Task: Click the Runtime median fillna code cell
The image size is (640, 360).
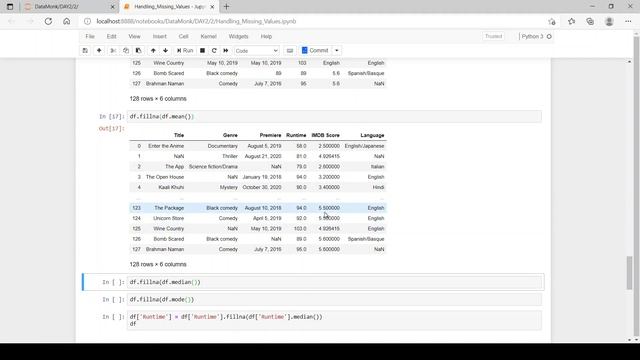Action: coord(334,320)
